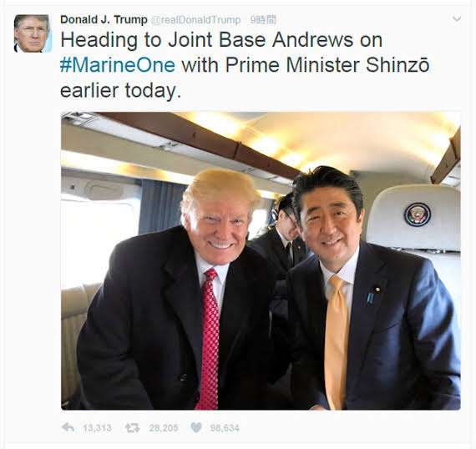Click the helicopter window in the photo

click(x=97, y=240)
